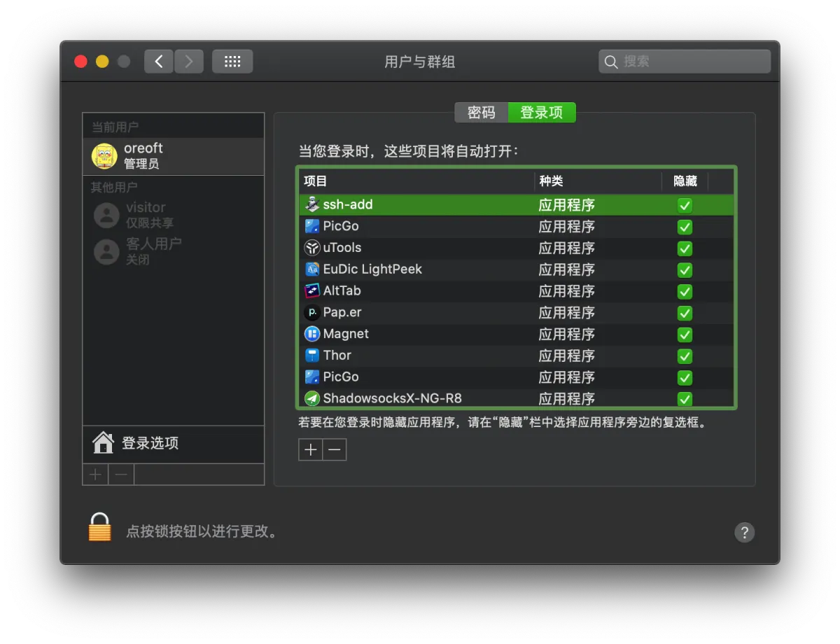Viewport: 840px width, 644px height.
Task: Uncheck hide checkbox for ssh-add
Action: (685, 205)
